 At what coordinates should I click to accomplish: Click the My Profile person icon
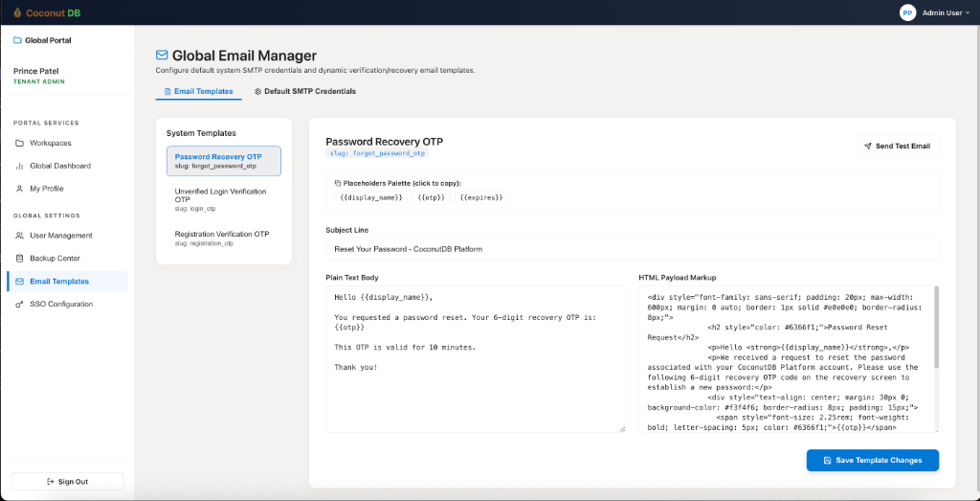click(x=19, y=189)
